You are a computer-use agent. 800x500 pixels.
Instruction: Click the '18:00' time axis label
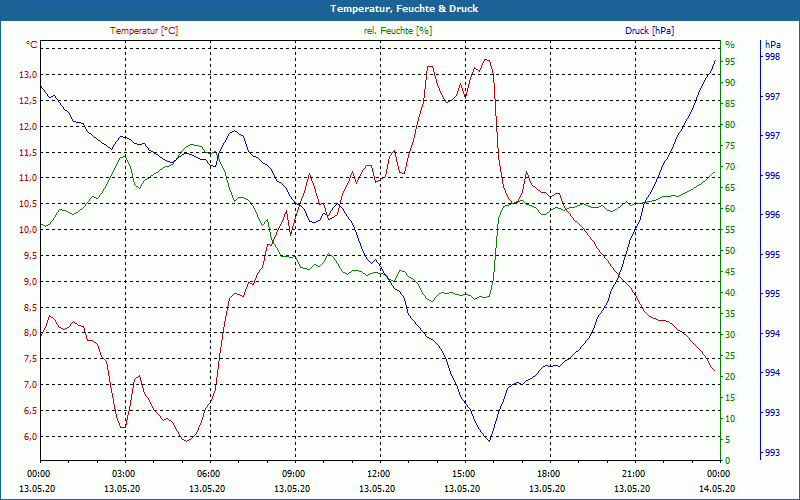coord(547,473)
